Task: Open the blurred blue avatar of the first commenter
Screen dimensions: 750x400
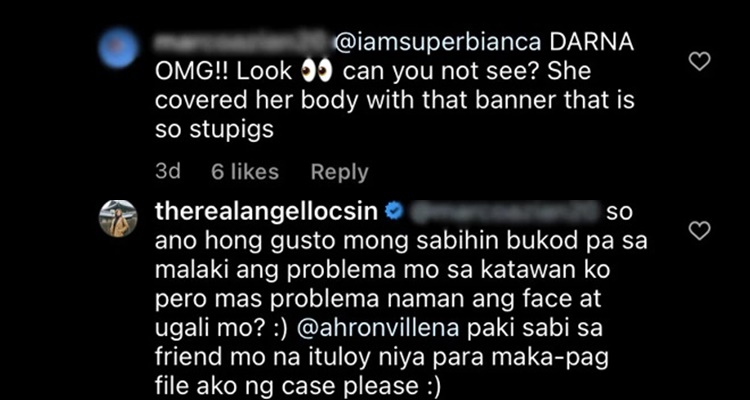Action: [118, 48]
